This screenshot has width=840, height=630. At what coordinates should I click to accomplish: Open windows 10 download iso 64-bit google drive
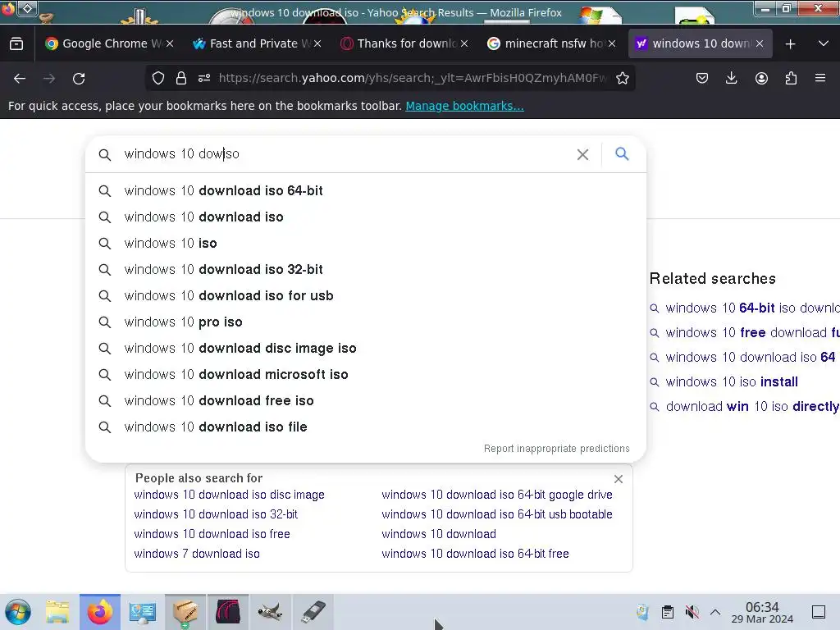click(497, 495)
